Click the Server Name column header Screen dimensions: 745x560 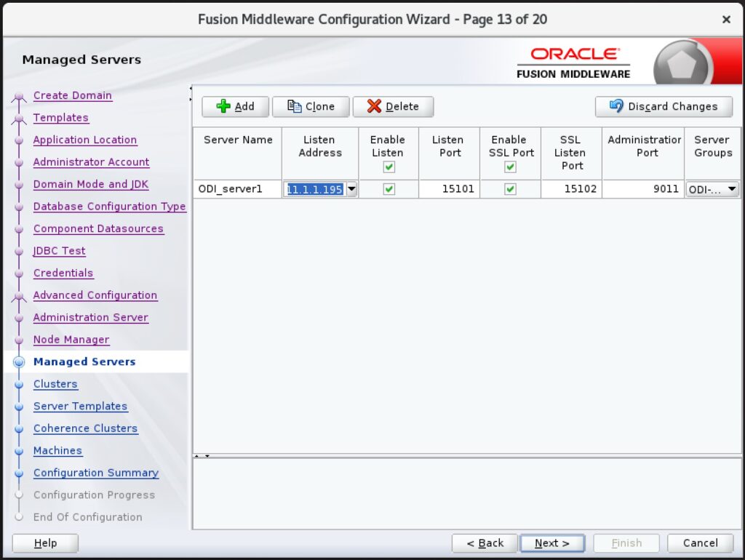coord(238,153)
